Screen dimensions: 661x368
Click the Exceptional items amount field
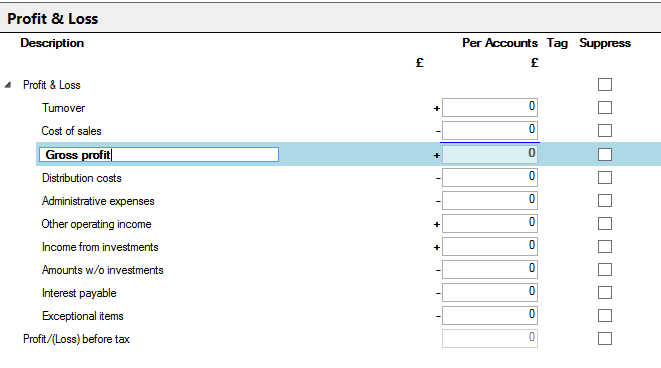coord(490,315)
